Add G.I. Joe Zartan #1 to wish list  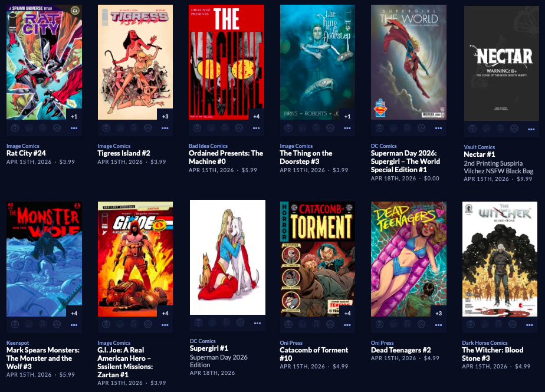(148, 324)
